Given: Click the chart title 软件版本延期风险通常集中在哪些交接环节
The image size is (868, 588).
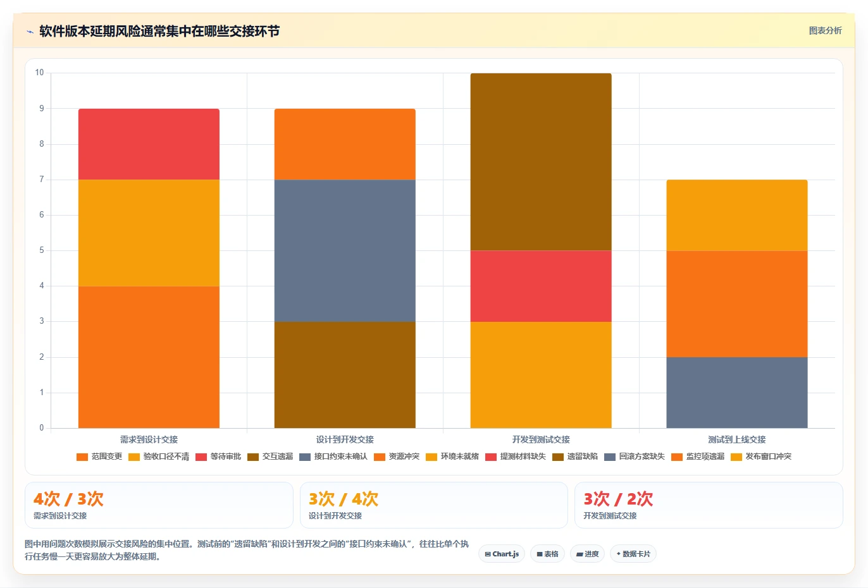Looking at the screenshot, I should coord(159,31).
